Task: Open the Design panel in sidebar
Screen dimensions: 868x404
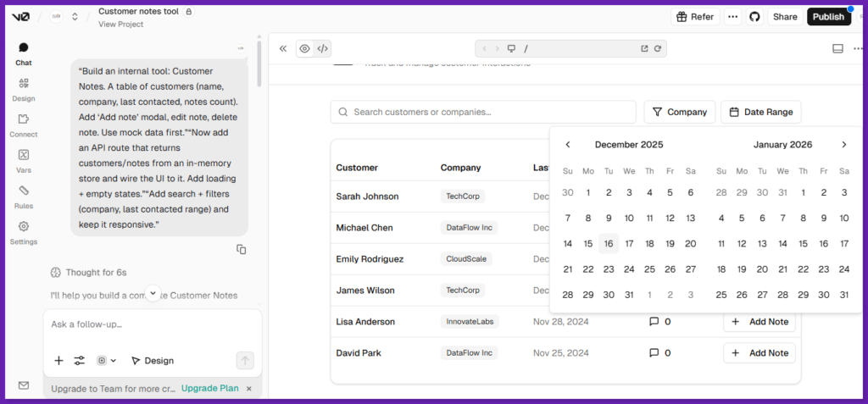Action: 24,89
